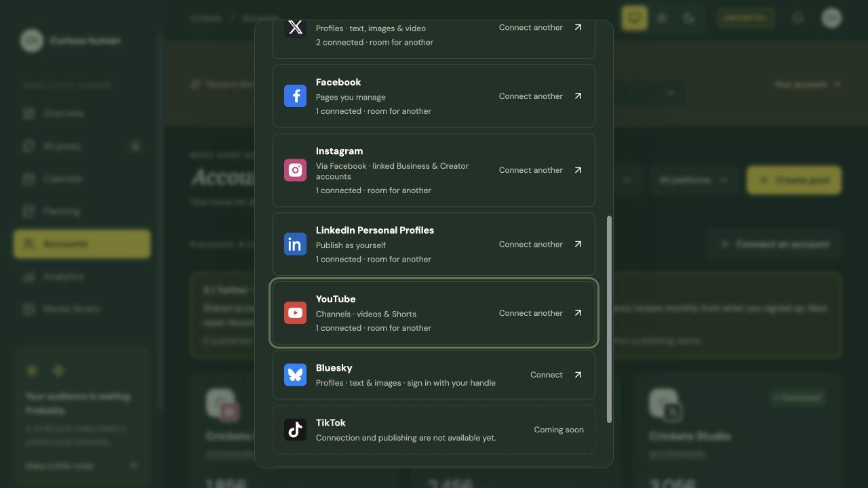Click the platform list scrollbar in the dialog

pos(609,319)
